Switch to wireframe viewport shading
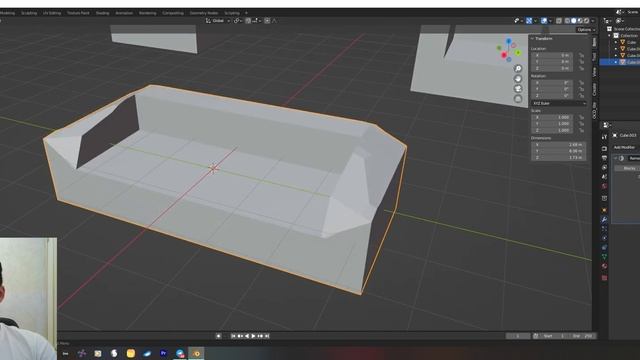The image size is (640, 360). point(567,20)
